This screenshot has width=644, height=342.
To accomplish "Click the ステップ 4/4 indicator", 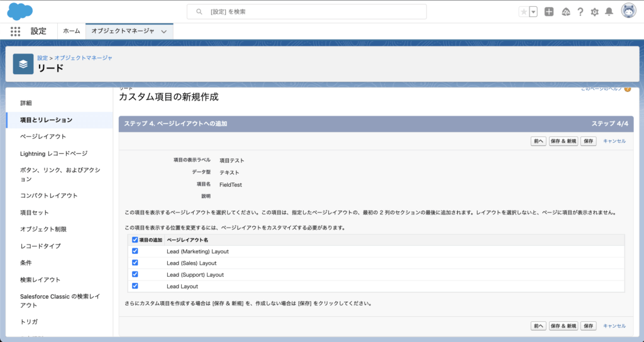I will click(x=610, y=124).
